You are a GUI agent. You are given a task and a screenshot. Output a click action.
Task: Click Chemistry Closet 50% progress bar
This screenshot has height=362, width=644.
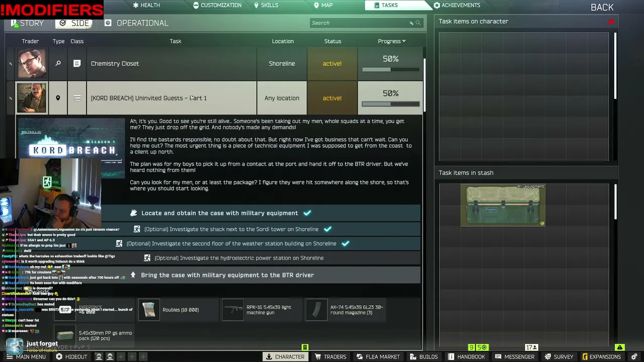click(390, 69)
